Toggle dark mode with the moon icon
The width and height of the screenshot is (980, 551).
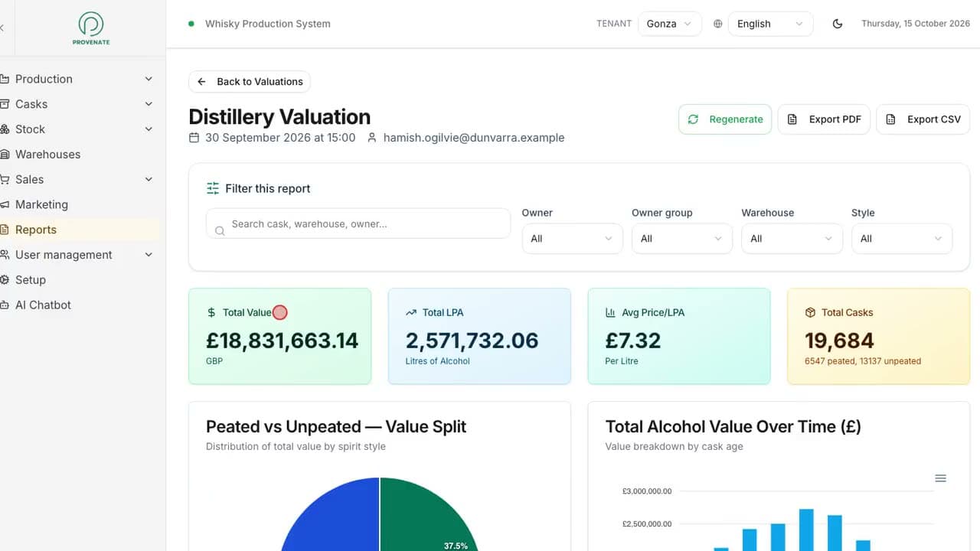(838, 24)
